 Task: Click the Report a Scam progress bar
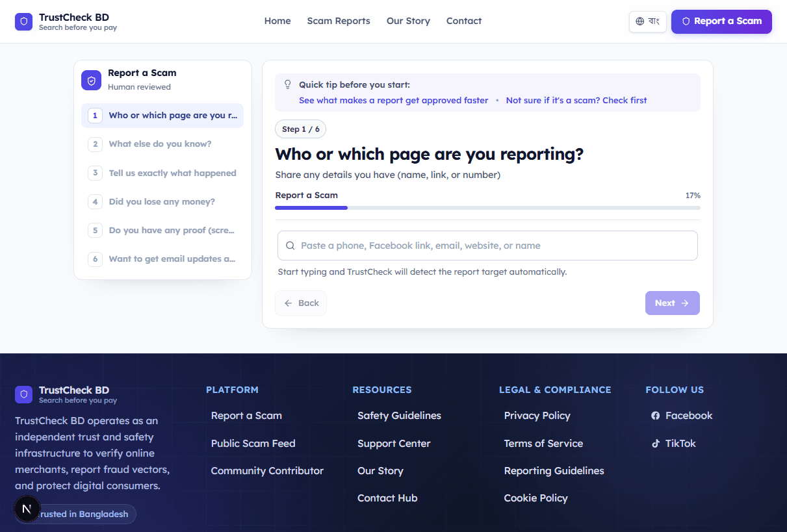point(487,208)
